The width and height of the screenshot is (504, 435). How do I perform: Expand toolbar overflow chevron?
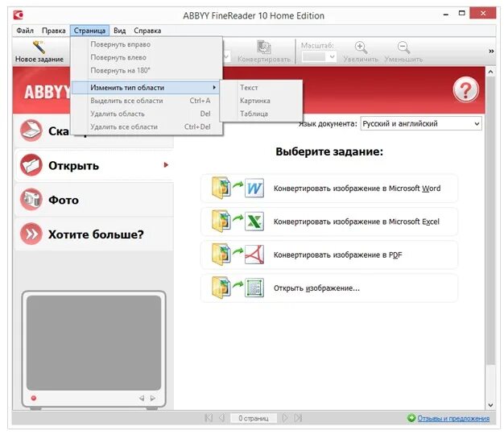(491, 51)
